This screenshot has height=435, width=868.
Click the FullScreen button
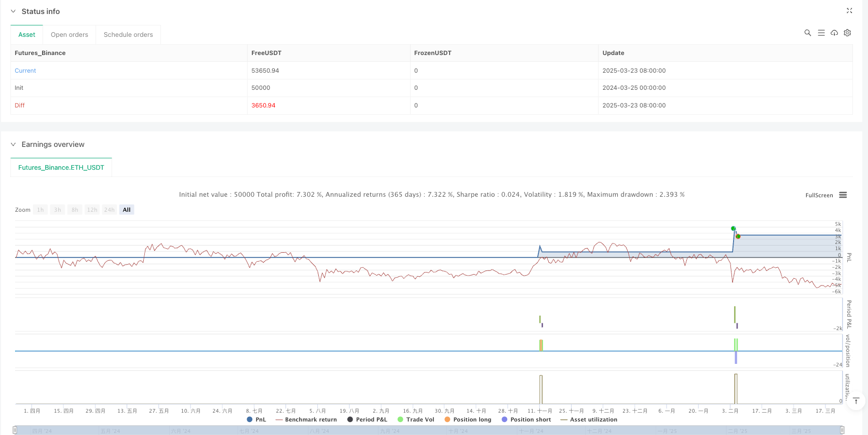point(819,195)
